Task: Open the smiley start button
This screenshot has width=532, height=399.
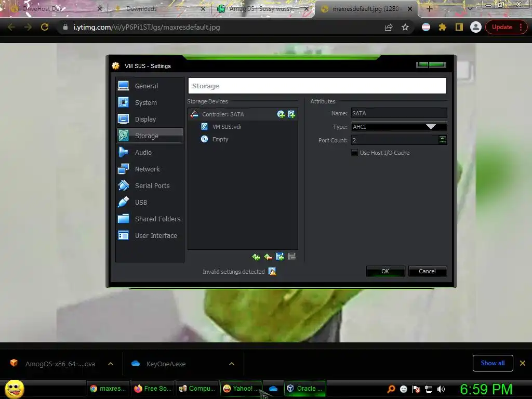Action: pos(14,389)
